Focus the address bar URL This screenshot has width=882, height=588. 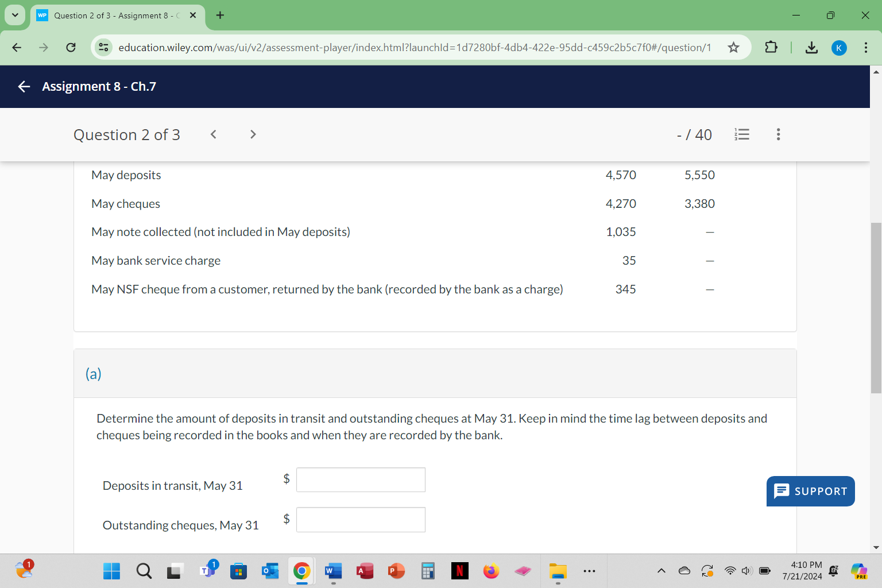(415, 48)
